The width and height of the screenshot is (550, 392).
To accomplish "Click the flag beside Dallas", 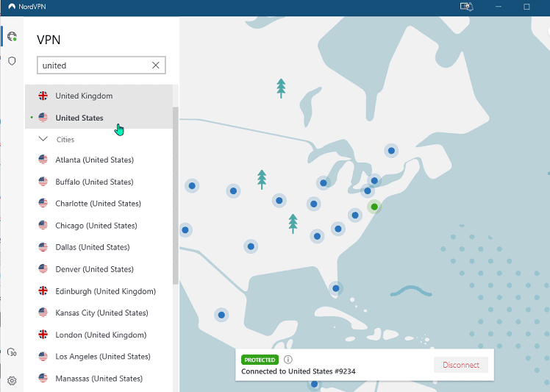I will (43, 247).
